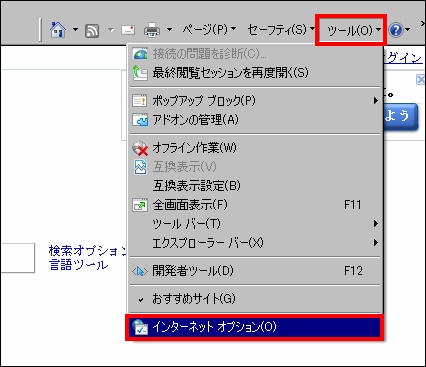Toggle 全画面表示(F) full screen item
Image resolution: width=426 pixels, height=367 pixels.
tap(255, 205)
